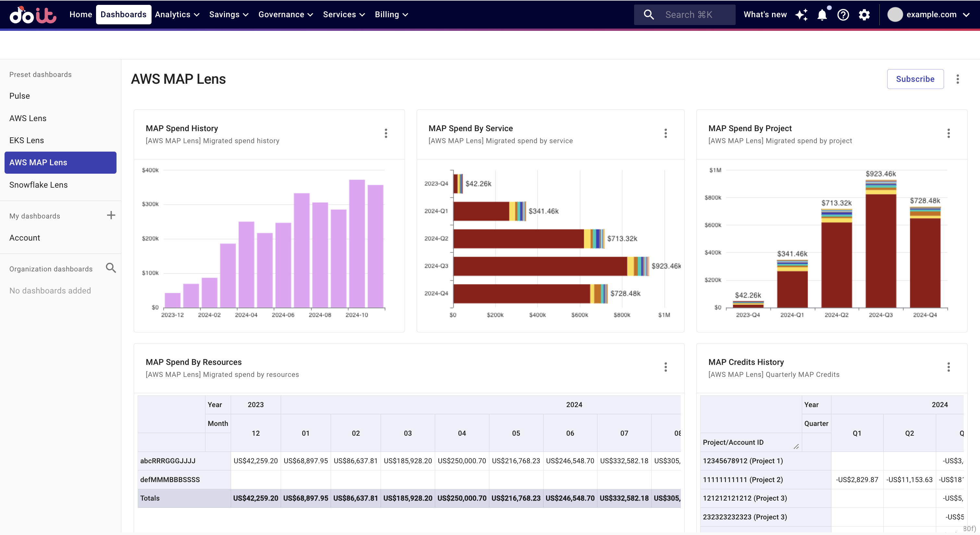
Task: Open MAP Spend By Resources widget menu
Action: [665, 367]
